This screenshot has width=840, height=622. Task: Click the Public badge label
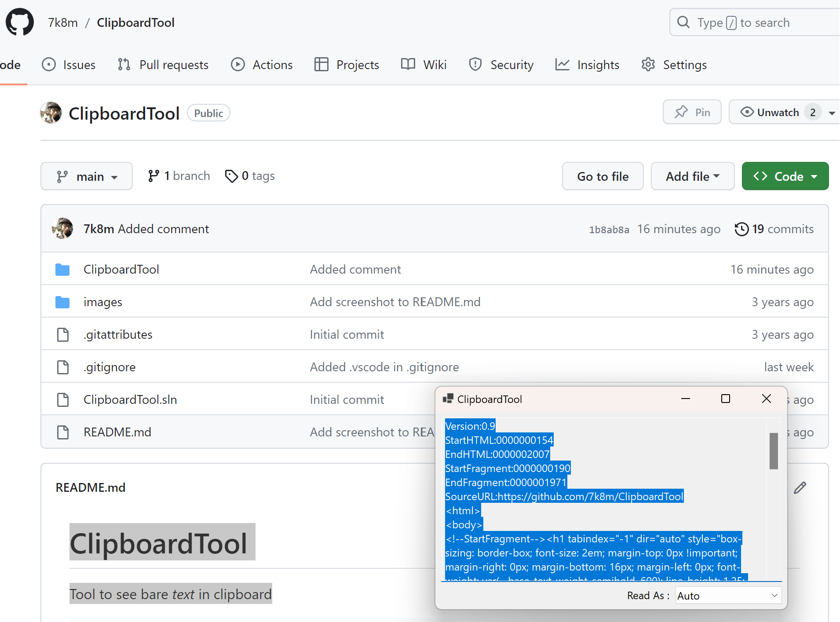coord(208,113)
